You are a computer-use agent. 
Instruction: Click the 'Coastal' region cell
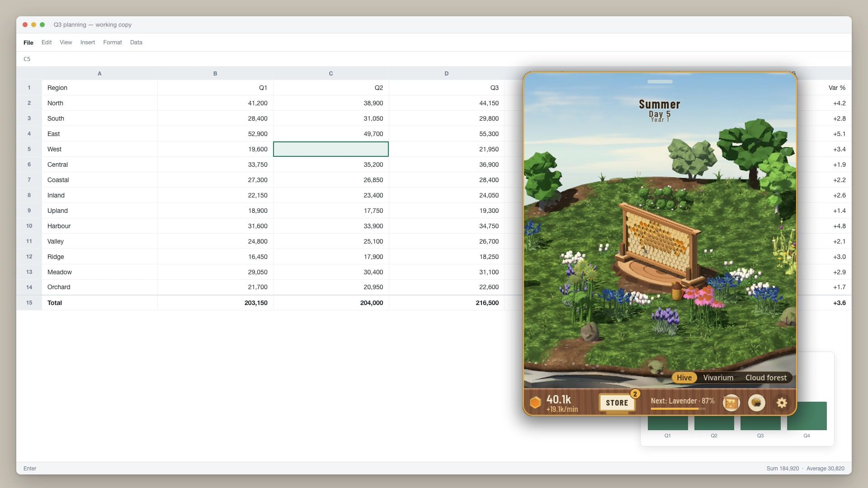pyautogui.click(x=99, y=180)
